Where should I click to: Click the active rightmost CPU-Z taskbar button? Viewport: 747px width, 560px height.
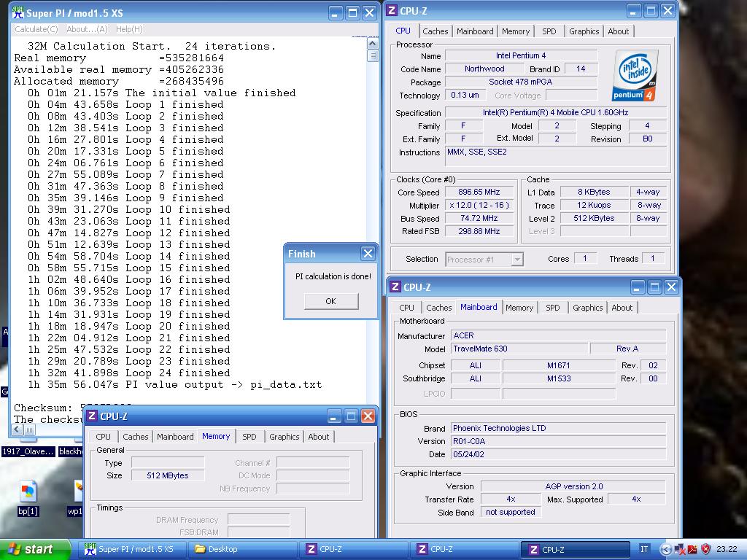575,550
